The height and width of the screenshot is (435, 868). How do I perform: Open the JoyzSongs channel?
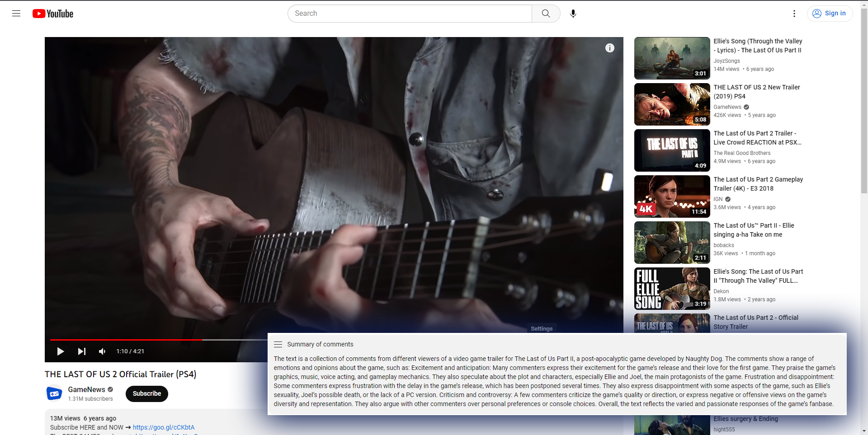click(727, 61)
